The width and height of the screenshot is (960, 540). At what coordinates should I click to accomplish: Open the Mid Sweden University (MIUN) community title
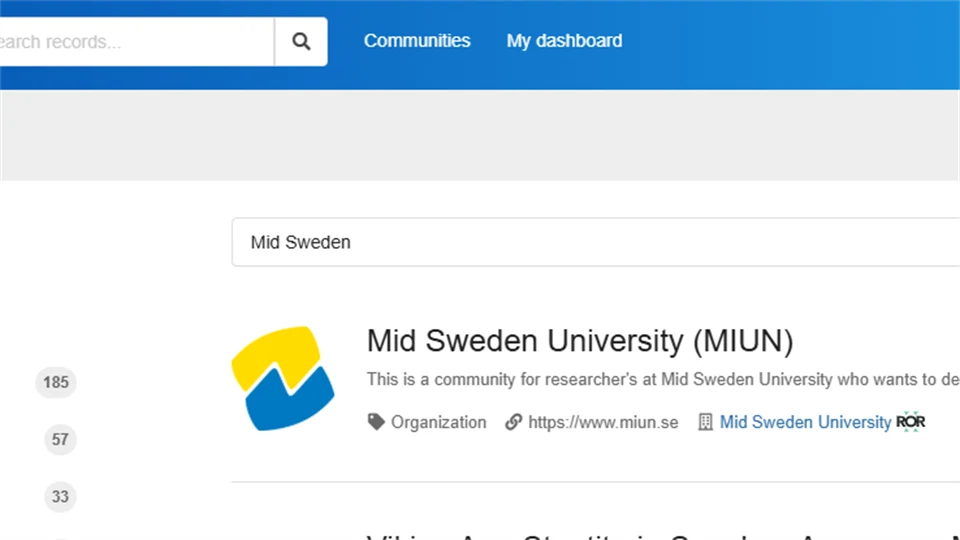click(579, 341)
